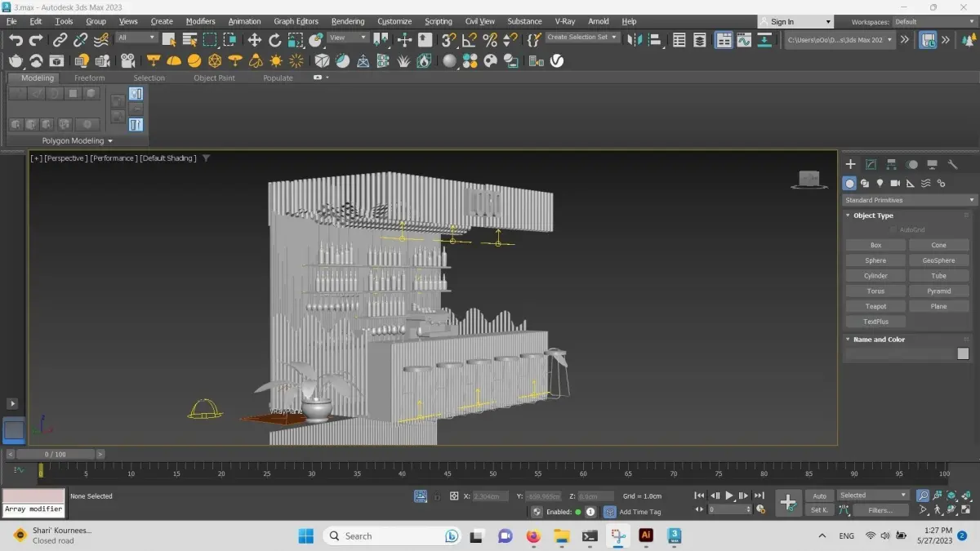Open the All selection filter dropdown
The image size is (980, 551).
click(x=136, y=38)
